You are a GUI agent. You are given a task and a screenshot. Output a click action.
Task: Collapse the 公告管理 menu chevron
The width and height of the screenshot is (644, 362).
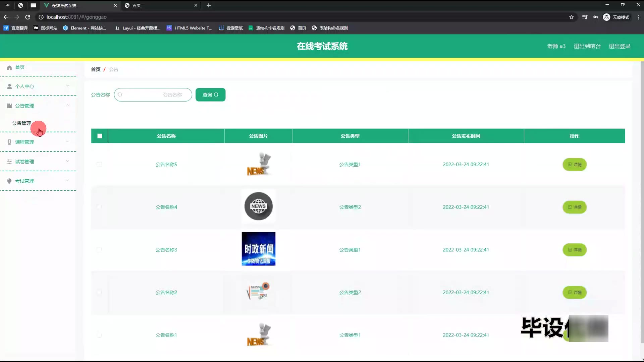coord(67,105)
